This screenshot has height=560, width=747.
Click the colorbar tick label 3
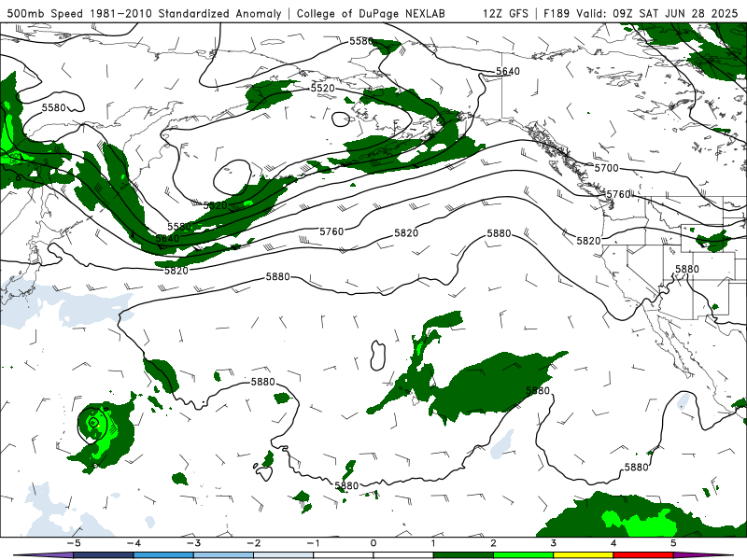click(554, 543)
